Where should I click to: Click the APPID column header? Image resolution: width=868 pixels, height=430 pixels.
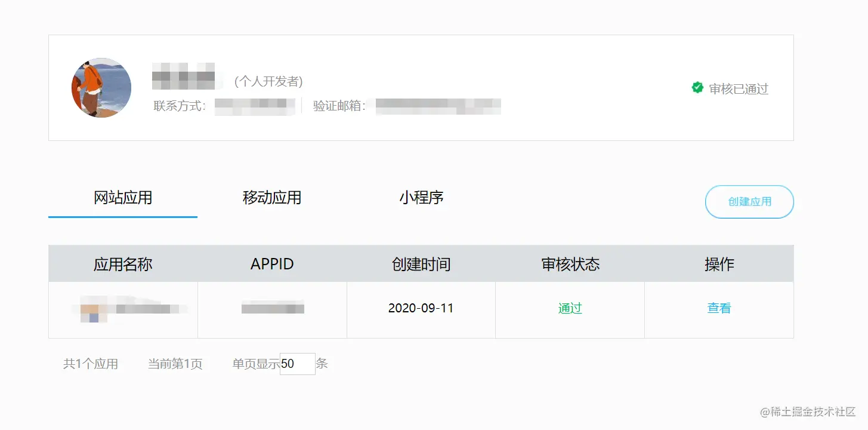pyautogui.click(x=272, y=263)
